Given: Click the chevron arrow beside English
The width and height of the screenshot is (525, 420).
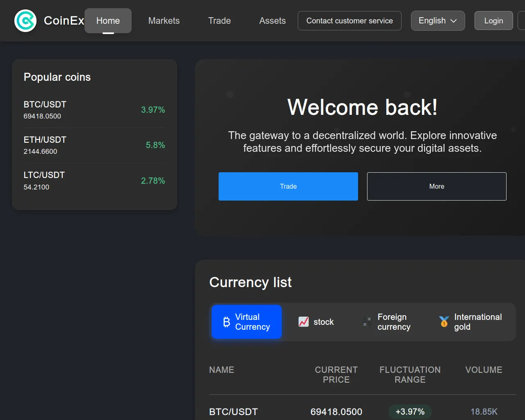Looking at the screenshot, I should pyautogui.click(x=454, y=21).
